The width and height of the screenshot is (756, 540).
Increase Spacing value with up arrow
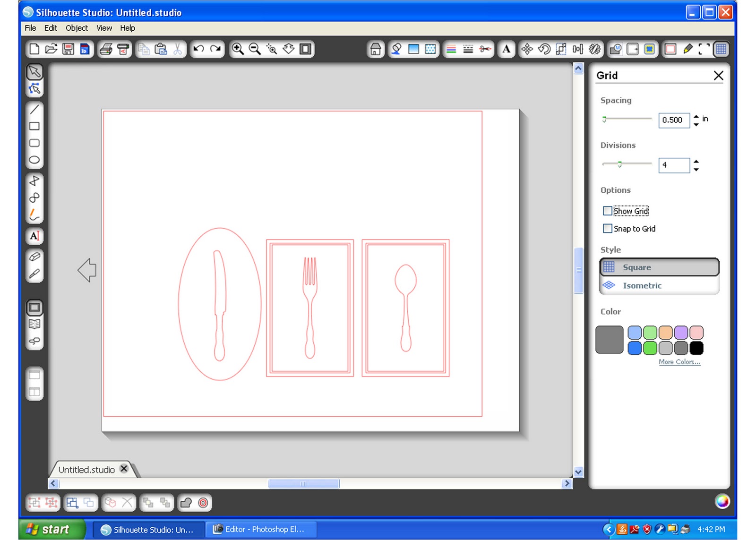pos(696,116)
